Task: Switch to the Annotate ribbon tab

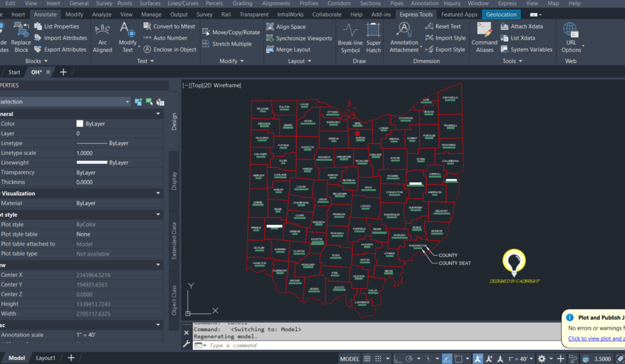Action: point(45,14)
